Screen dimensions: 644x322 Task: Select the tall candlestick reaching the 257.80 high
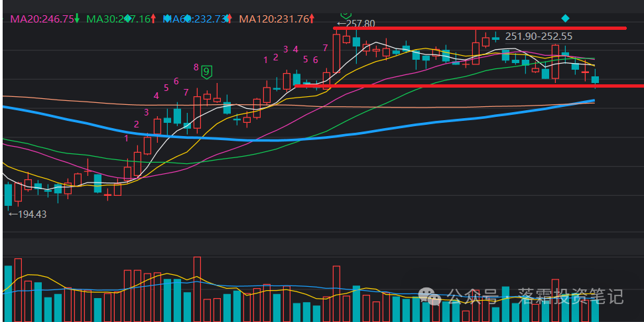pyautogui.click(x=336, y=51)
